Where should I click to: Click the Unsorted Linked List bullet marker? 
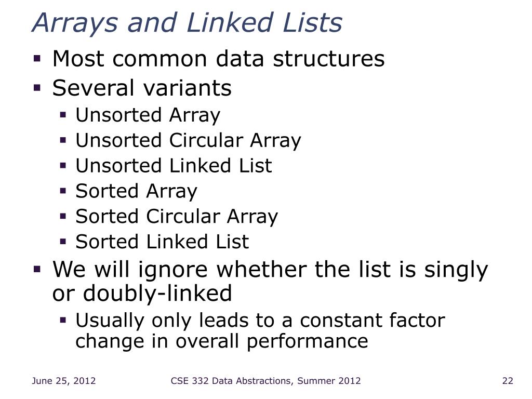point(63,166)
